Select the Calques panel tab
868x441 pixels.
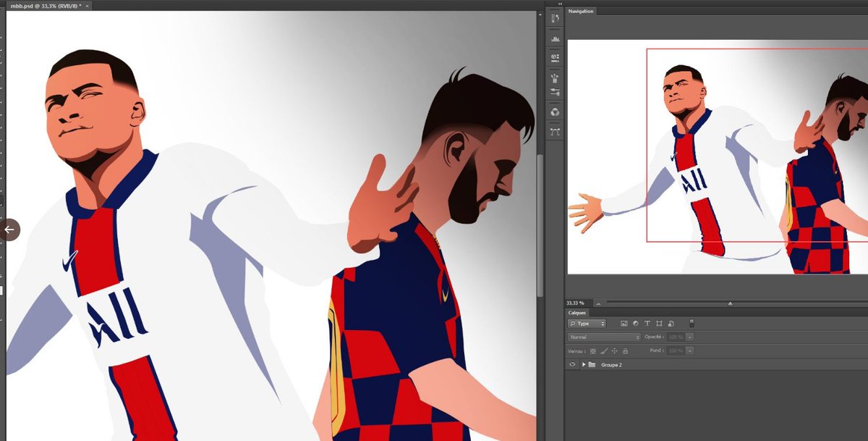click(576, 313)
